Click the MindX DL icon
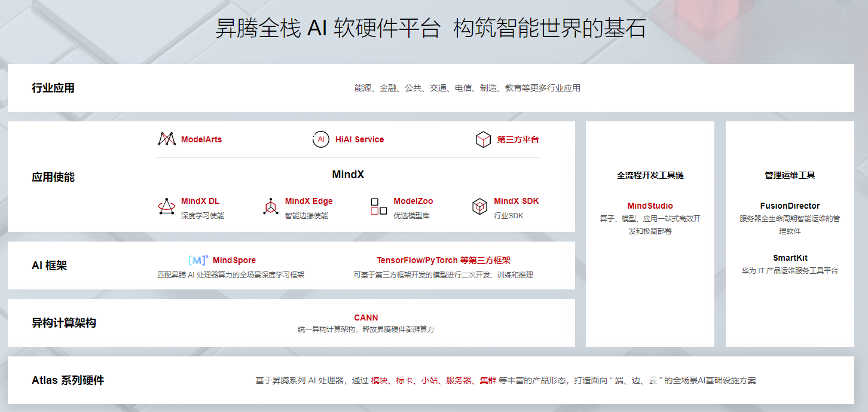The image size is (868, 412). (x=166, y=207)
